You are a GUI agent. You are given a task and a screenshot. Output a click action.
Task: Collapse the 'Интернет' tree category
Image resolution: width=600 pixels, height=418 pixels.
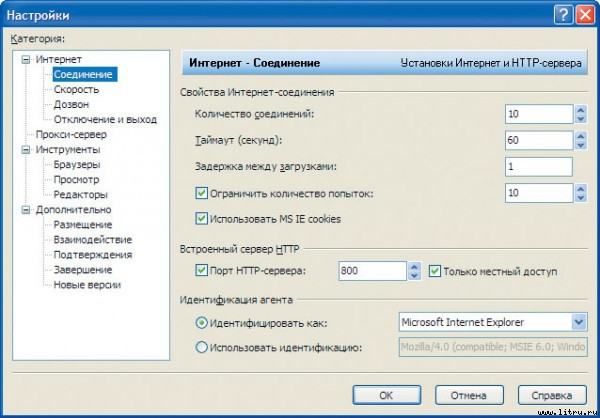25,60
